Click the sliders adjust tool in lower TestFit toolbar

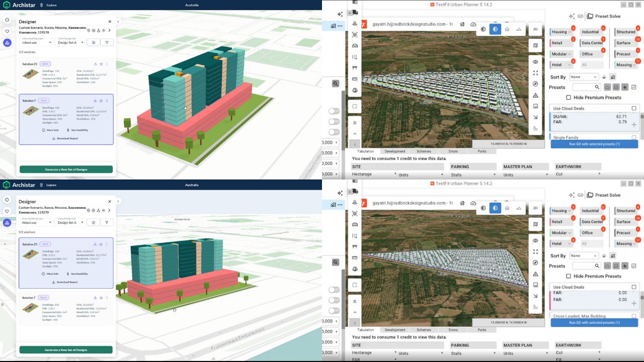355,236
